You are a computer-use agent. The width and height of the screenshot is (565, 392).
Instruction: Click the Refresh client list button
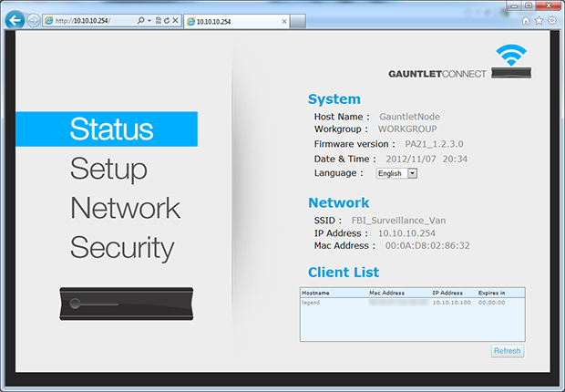[x=507, y=351]
